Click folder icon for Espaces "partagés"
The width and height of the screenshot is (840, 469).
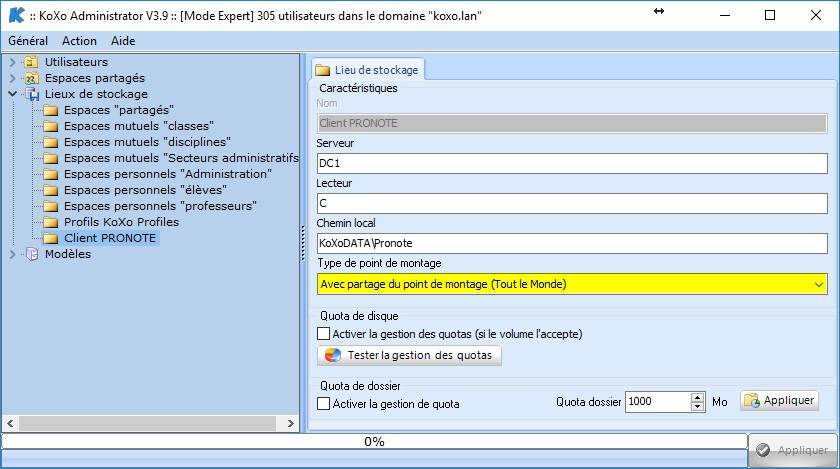tap(51, 110)
